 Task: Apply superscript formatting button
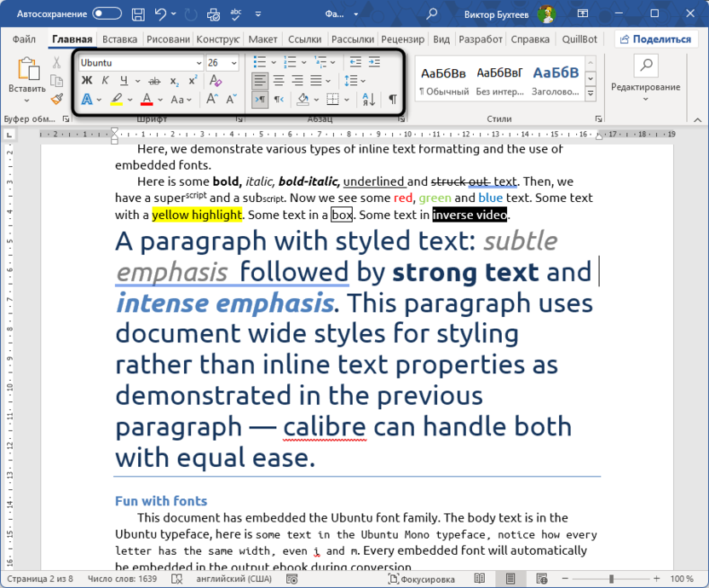click(193, 81)
